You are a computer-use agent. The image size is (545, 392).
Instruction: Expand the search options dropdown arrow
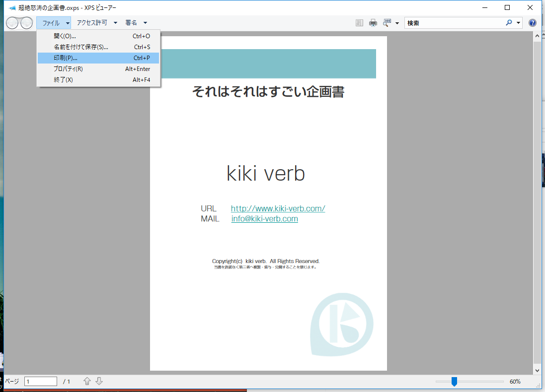pyautogui.click(x=519, y=23)
